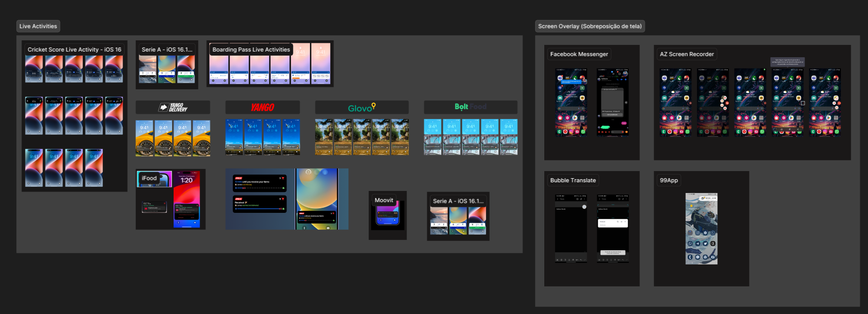The image size is (868, 314).
Task: Select the Serie A frame title next to Cricket Score
Action: coord(167,50)
